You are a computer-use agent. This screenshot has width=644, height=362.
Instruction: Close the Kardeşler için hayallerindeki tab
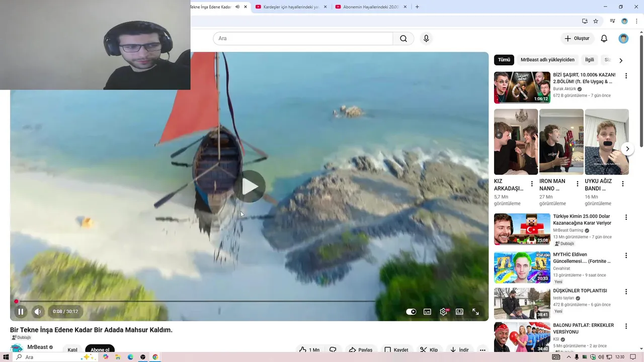click(325, 7)
